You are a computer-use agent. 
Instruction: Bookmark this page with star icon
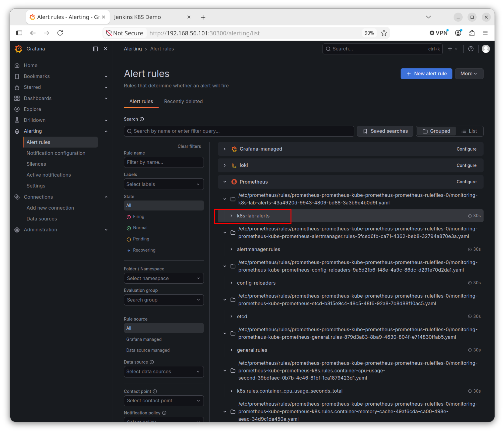pyautogui.click(x=384, y=33)
